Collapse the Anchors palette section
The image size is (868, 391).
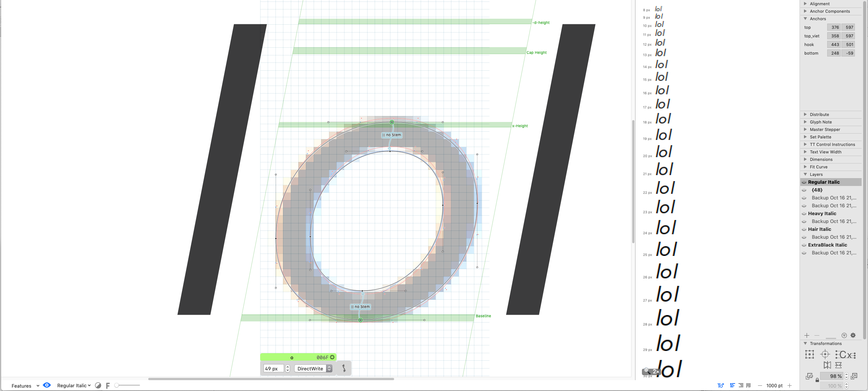pyautogui.click(x=805, y=19)
